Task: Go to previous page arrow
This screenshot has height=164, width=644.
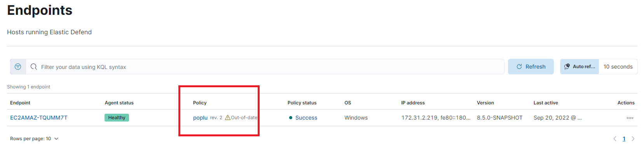Action: (x=615, y=139)
